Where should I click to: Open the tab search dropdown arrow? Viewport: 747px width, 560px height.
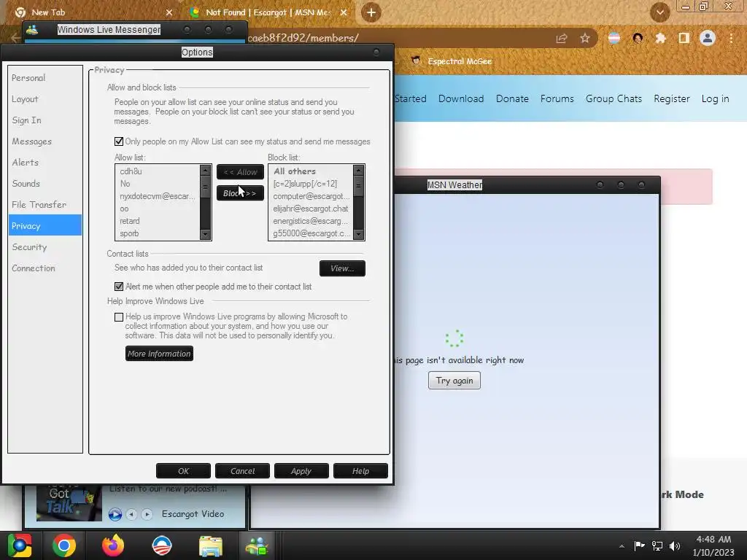[x=659, y=12]
